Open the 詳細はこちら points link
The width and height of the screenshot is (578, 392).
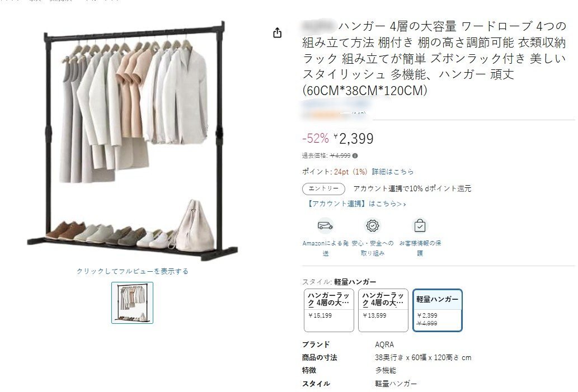pyautogui.click(x=393, y=172)
